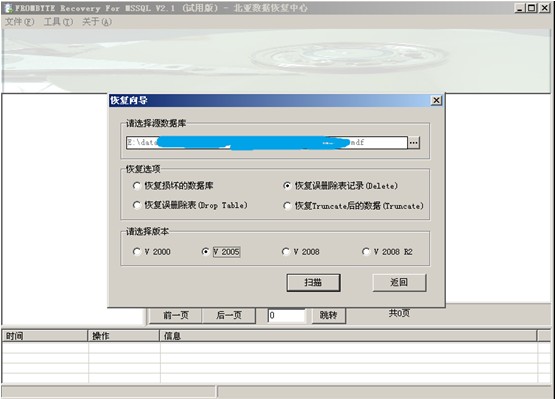
Task: Close the main application window
Action: [544, 8]
